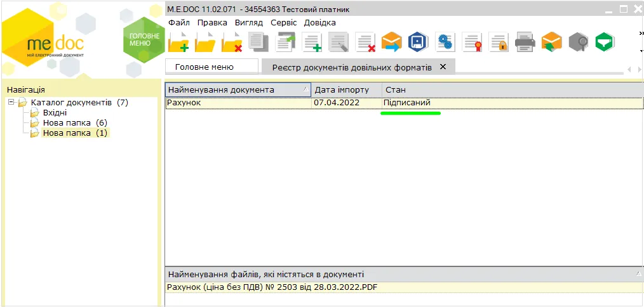Click the create new folder icon
Viewport: 644px width, 307px height.
[178, 41]
